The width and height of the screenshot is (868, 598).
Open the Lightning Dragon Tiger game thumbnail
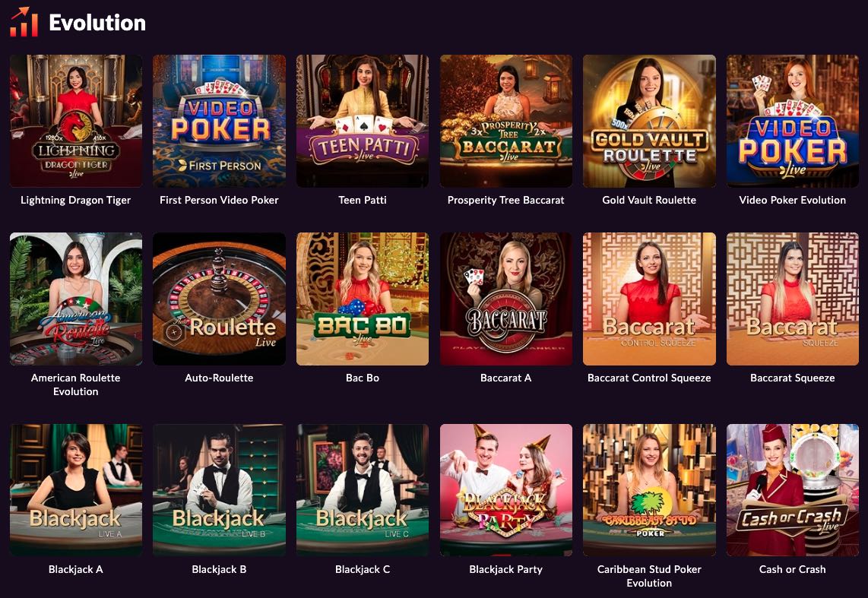click(76, 121)
